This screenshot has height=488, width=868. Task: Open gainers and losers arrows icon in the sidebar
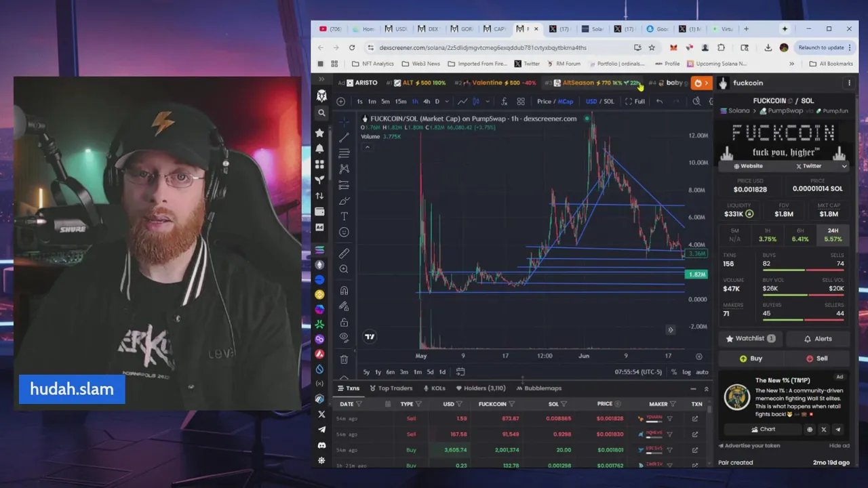pos(320,196)
